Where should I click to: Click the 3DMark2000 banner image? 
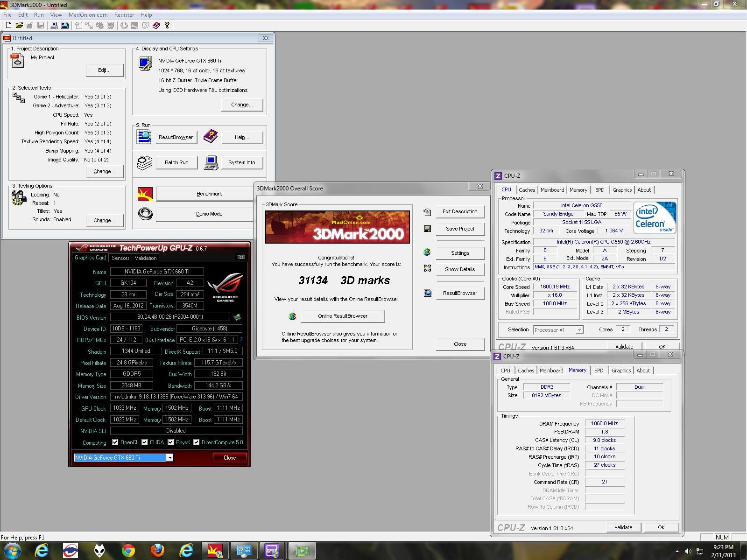tap(338, 227)
